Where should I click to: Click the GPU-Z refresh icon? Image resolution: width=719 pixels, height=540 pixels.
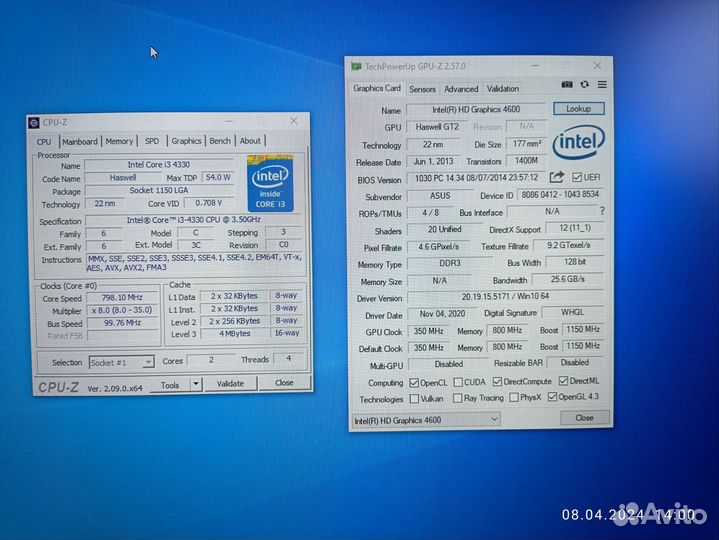point(584,85)
